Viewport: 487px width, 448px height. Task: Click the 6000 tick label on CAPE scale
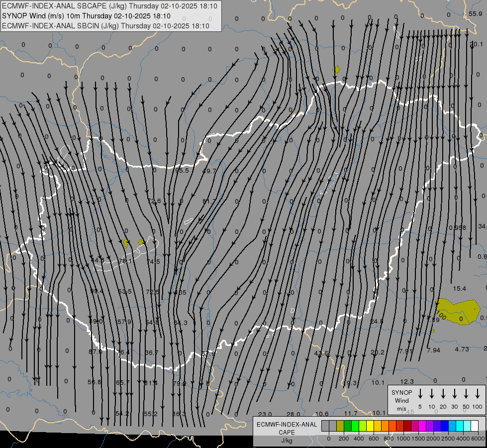coord(479,439)
